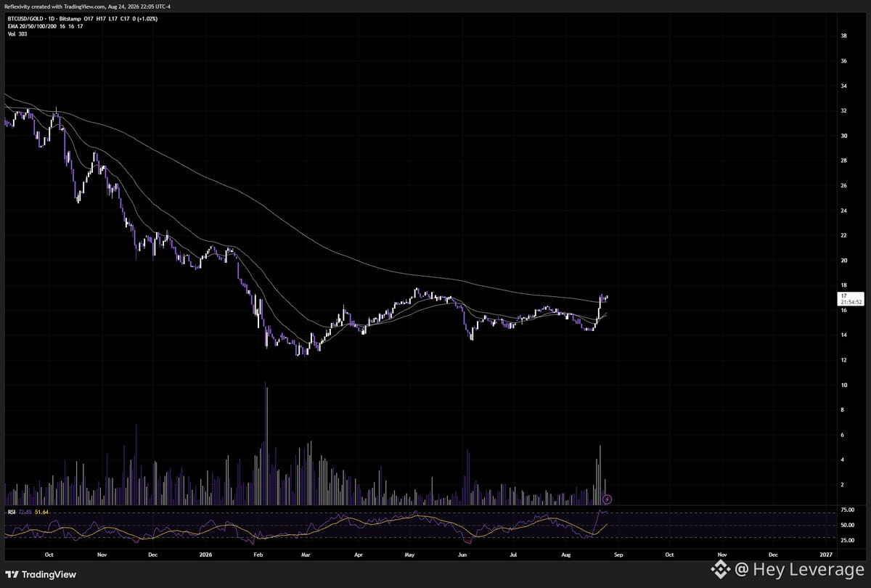
Task: Click the 8 price axis label
Action: pos(842,409)
